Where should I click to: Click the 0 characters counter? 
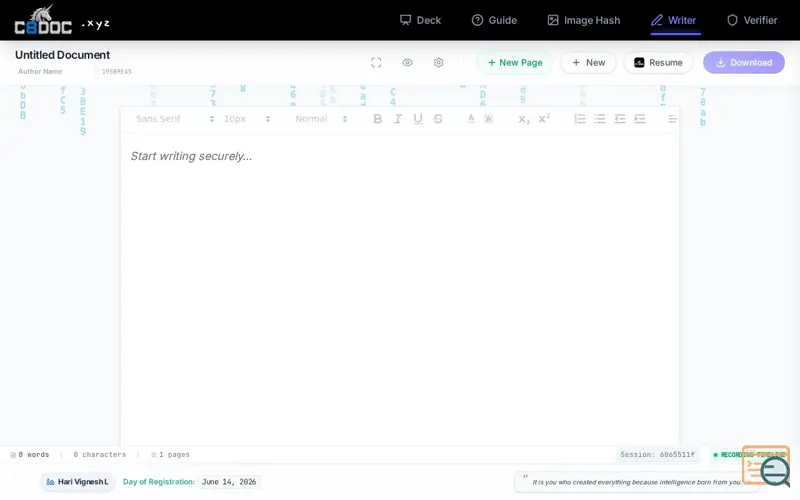pos(99,455)
